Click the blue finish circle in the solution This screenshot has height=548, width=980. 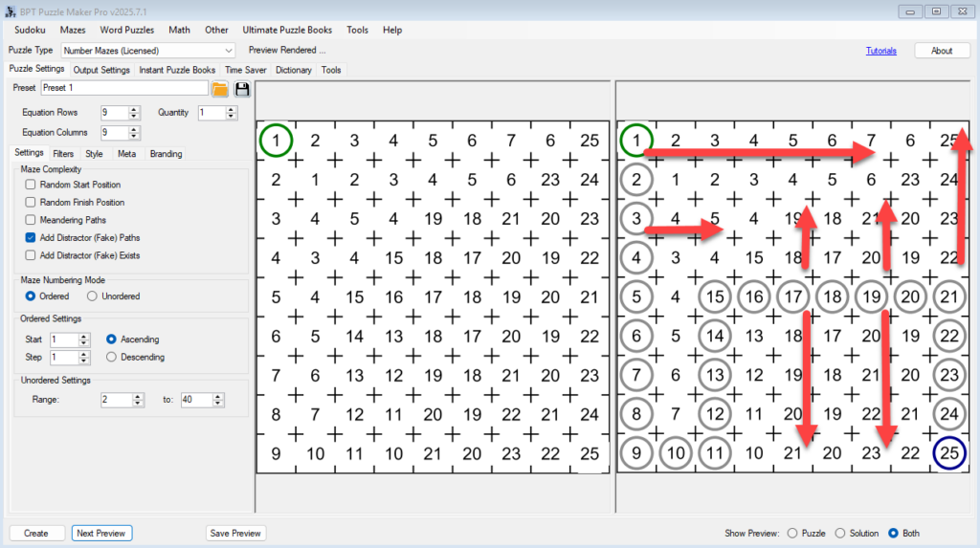pyautogui.click(x=948, y=453)
